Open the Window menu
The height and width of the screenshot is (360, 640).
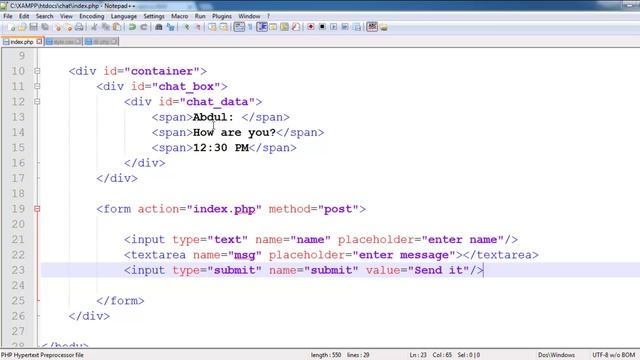pyautogui.click(x=249, y=16)
